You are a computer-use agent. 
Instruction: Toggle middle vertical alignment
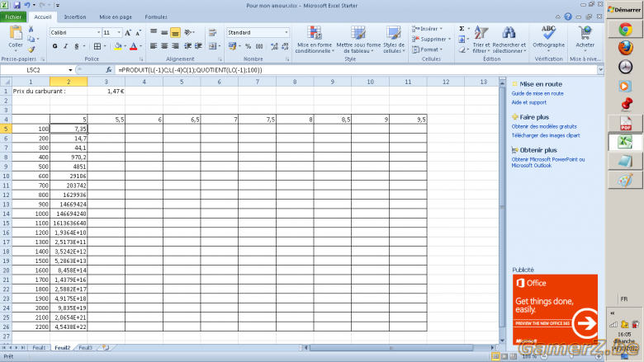tap(164, 32)
